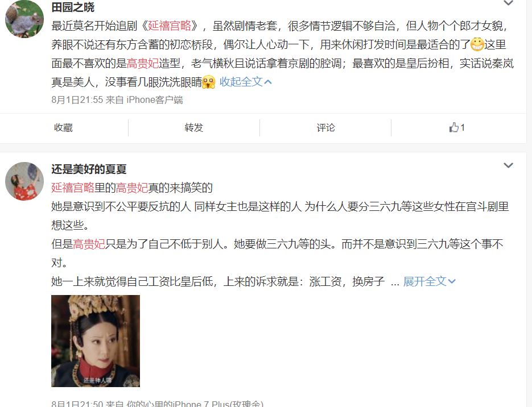Expand full text via 展开全文
This screenshot has height=407, width=532.
click(x=429, y=281)
